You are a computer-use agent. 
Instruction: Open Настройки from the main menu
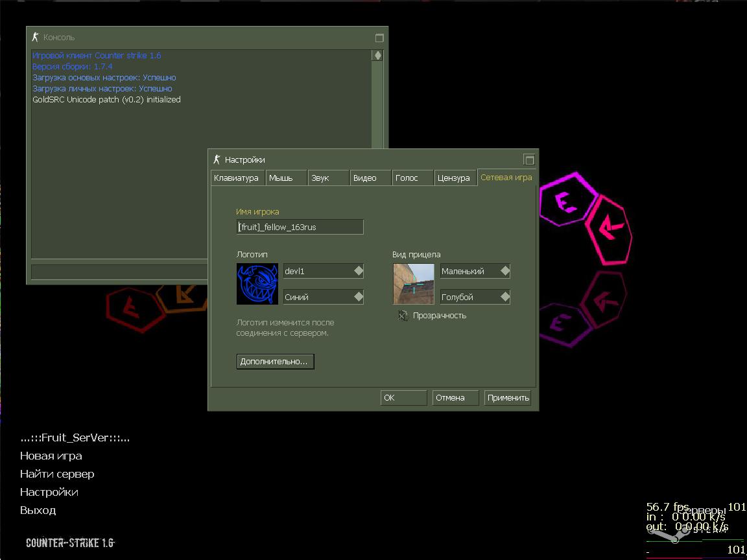point(49,492)
